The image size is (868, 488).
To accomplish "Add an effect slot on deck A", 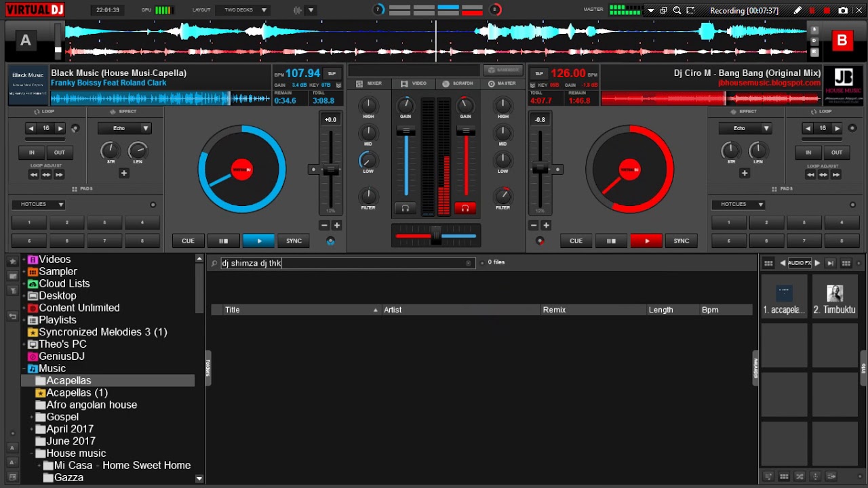I will click(123, 174).
